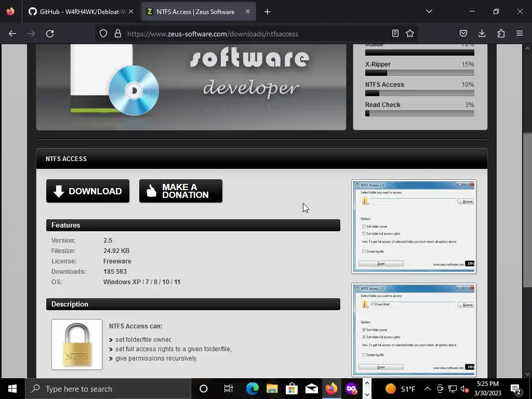Show hidden system tray icons

click(428, 389)
